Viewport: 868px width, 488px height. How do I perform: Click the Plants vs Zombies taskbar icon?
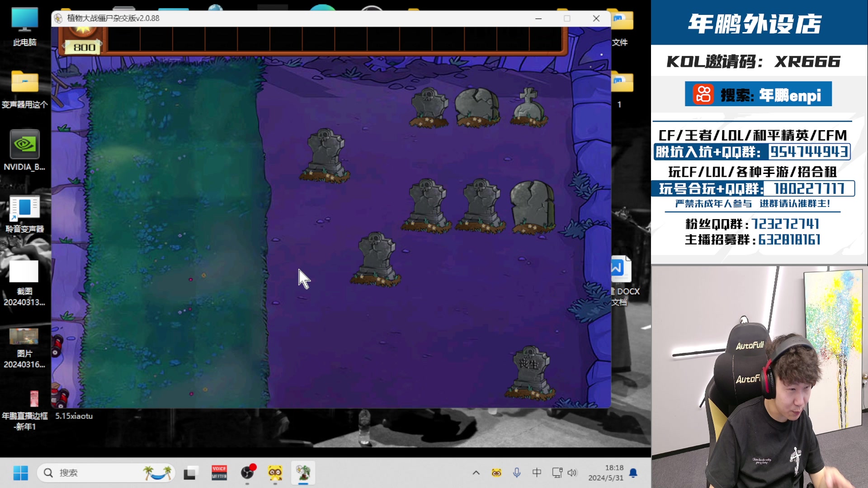[303, 473]
